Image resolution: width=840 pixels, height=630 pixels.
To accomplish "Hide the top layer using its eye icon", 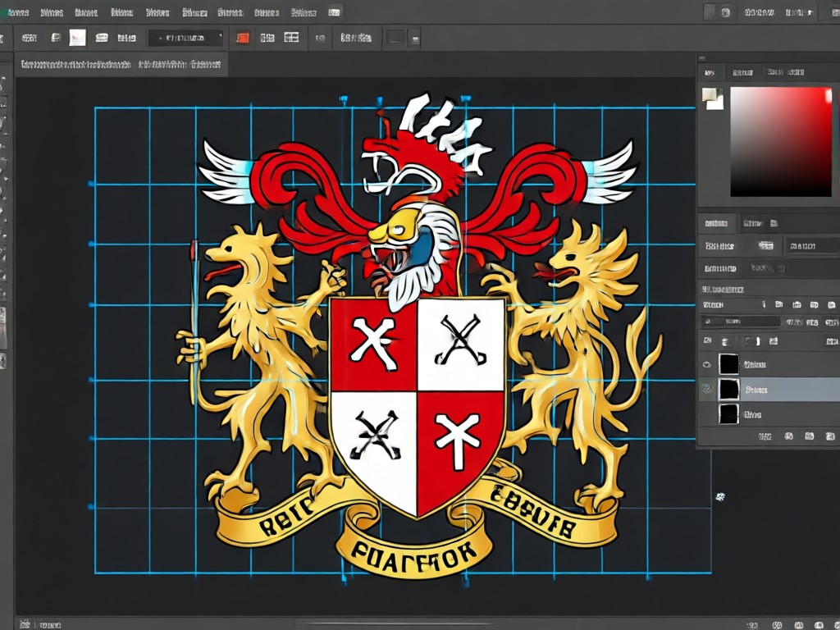I will [707, 365].
